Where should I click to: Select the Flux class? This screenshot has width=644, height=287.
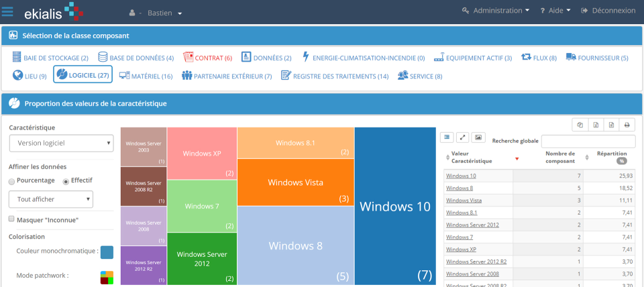pyautogui.click(x=539, y=58)
